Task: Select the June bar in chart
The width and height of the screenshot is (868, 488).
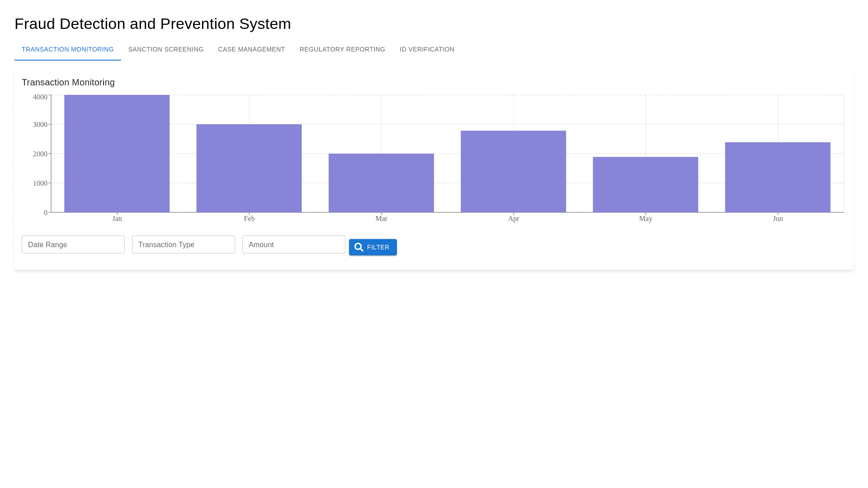Action: pos(778,177)
